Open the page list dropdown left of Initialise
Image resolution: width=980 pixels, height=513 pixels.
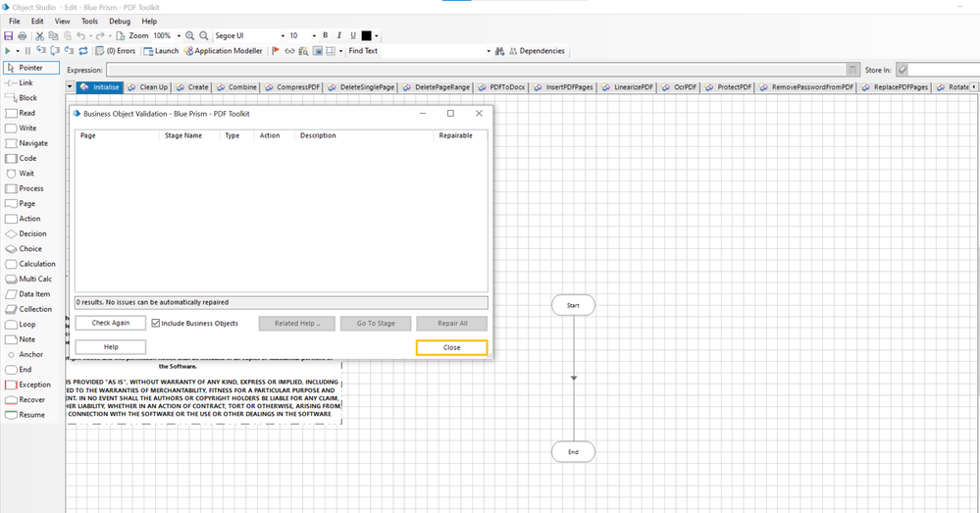70,87
